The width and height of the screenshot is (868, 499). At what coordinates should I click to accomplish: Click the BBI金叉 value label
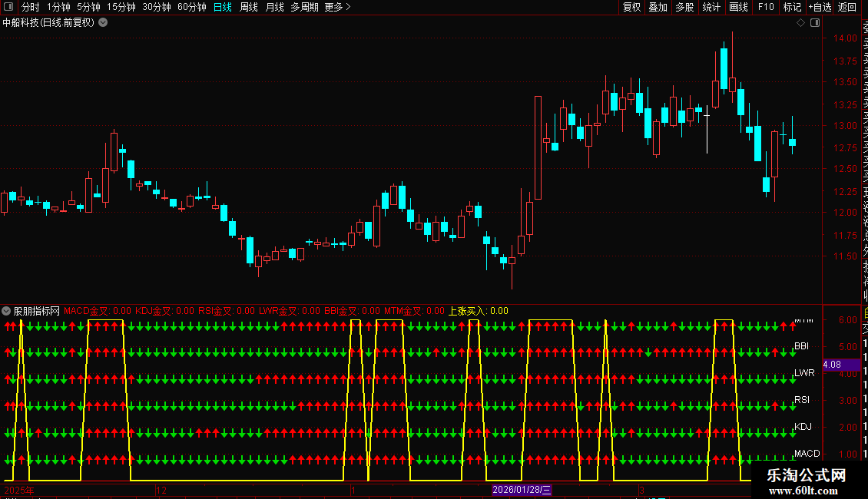point(352,311)
